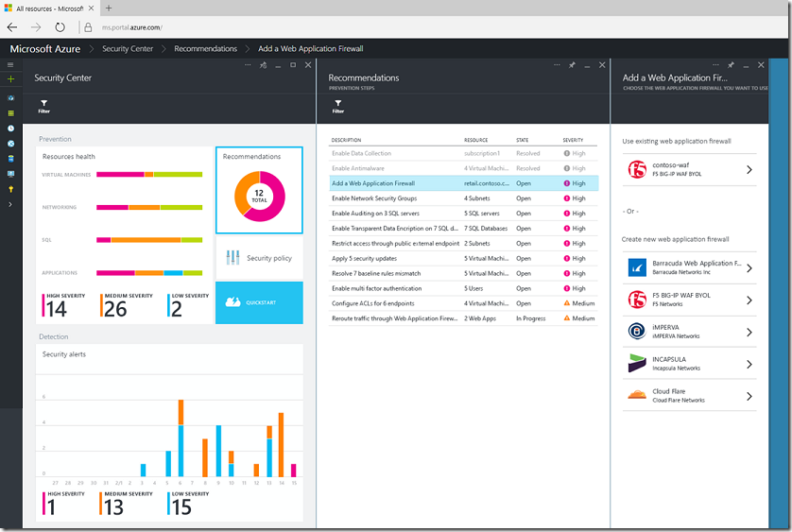Image resolution: width=792 pixels, height=532 pixels.
Task: Open contoso-waf existing firewall chevron
Action: tap(749, 170)
